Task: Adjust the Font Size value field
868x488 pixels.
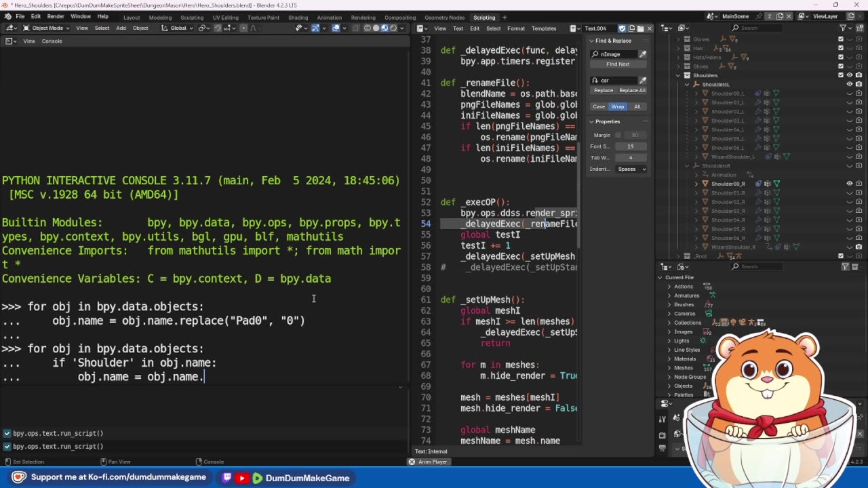Action: [x=630, y=146]
